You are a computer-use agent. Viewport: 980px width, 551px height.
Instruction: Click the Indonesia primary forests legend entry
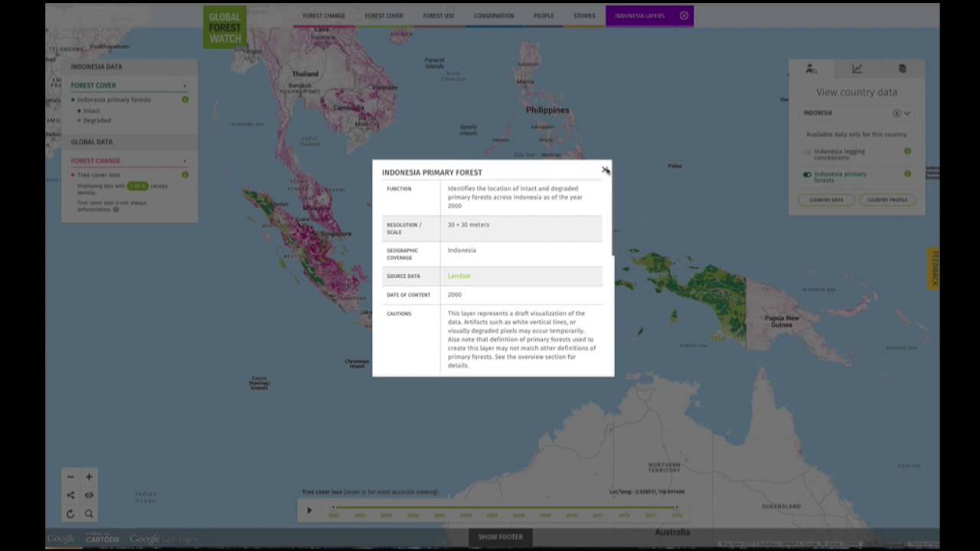114,99
